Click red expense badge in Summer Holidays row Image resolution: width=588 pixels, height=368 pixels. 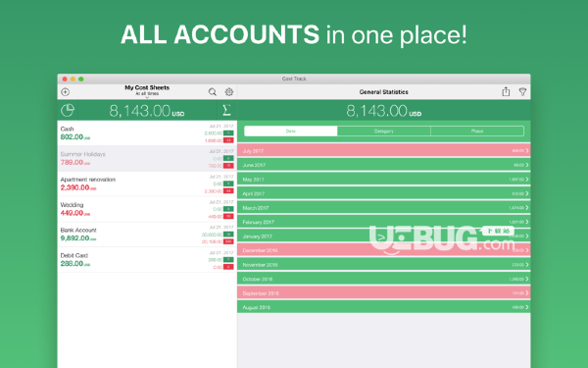click(228, 166)
